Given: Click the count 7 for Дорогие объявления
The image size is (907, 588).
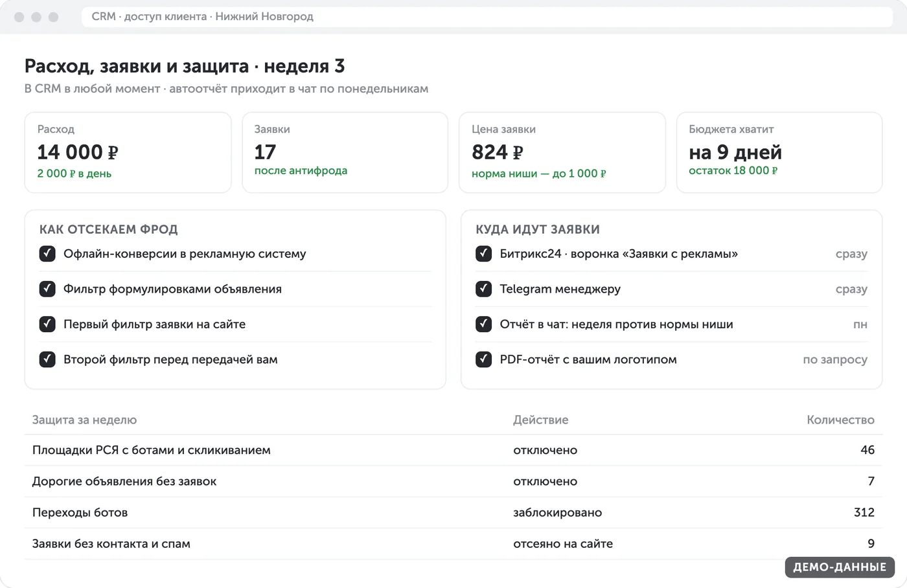Looking at the screenshot, I should 871,481.
